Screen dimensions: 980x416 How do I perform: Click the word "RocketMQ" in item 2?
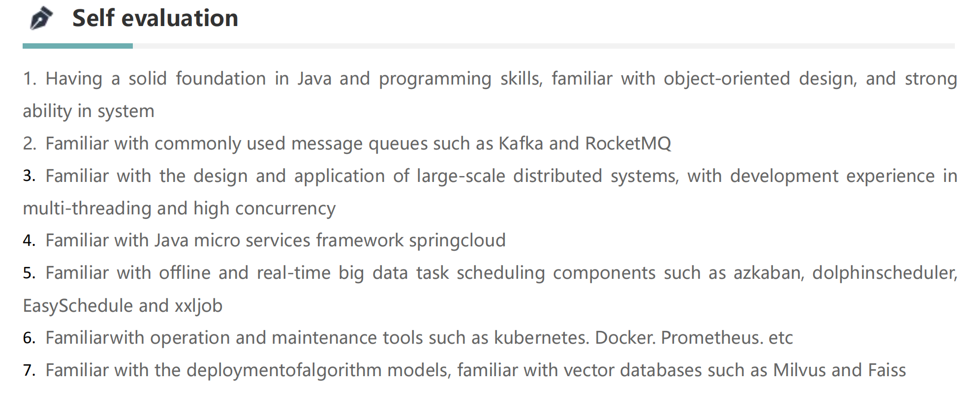coord(628,144)
